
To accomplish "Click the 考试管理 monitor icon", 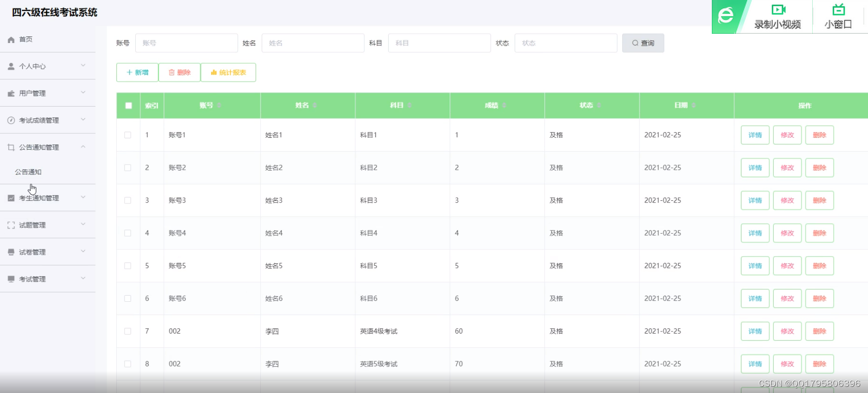I will coord(11,279).
